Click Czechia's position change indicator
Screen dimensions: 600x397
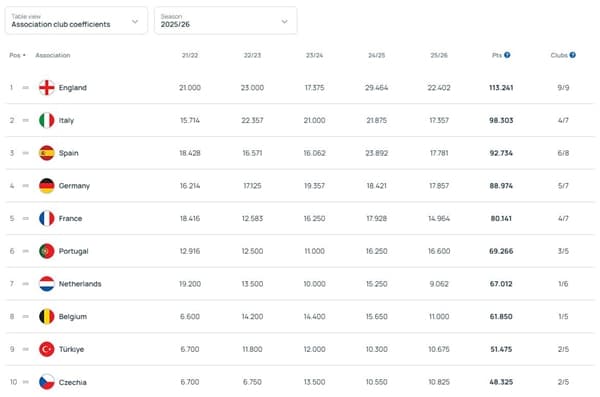tap(26, 382)
